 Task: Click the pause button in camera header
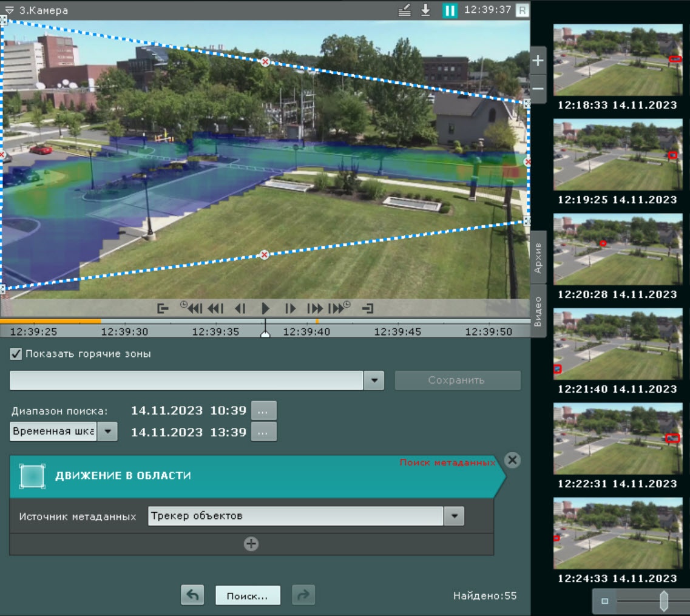pyautogui.click(x=450, y=10)
